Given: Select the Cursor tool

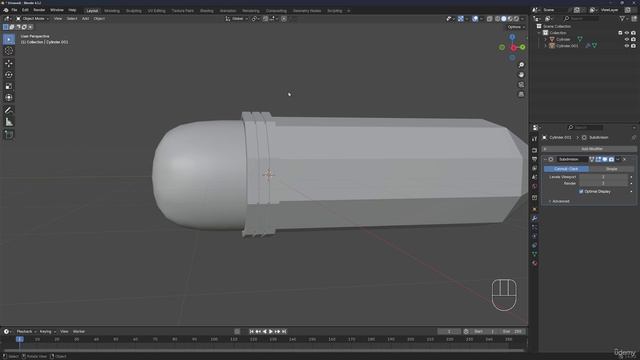Looking at the screenshot, I should tap(9, 51).
